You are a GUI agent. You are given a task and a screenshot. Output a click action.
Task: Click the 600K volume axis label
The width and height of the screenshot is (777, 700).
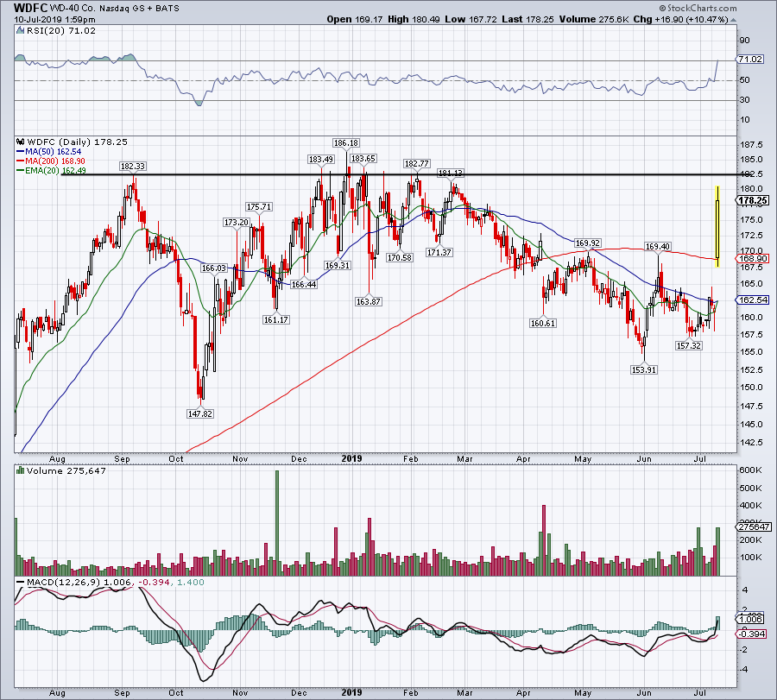coord(750,470)
